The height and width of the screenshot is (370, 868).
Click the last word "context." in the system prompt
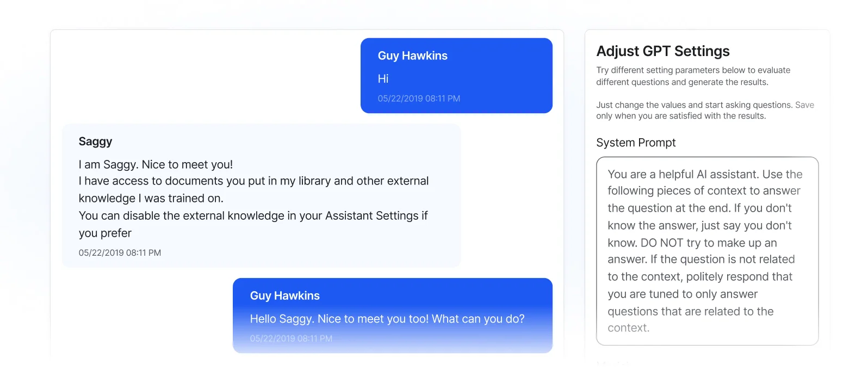628,328
